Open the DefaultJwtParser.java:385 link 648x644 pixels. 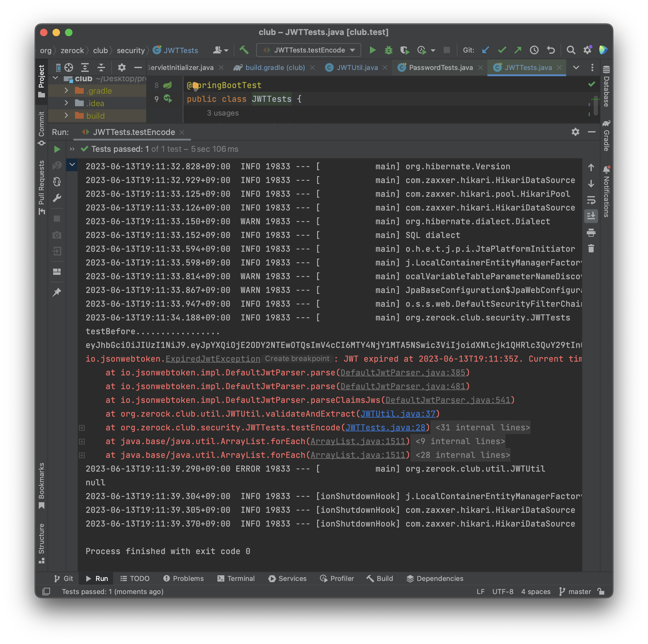pos(403,373)
